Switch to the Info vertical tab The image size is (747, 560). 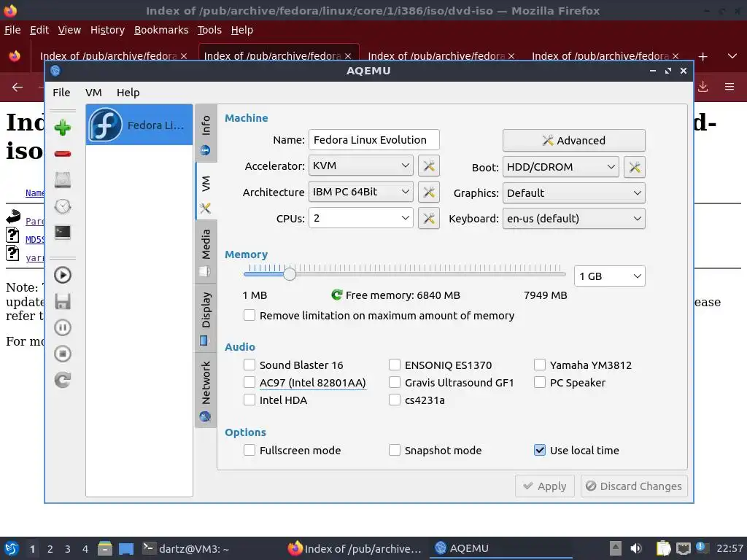tap(206, 134)
